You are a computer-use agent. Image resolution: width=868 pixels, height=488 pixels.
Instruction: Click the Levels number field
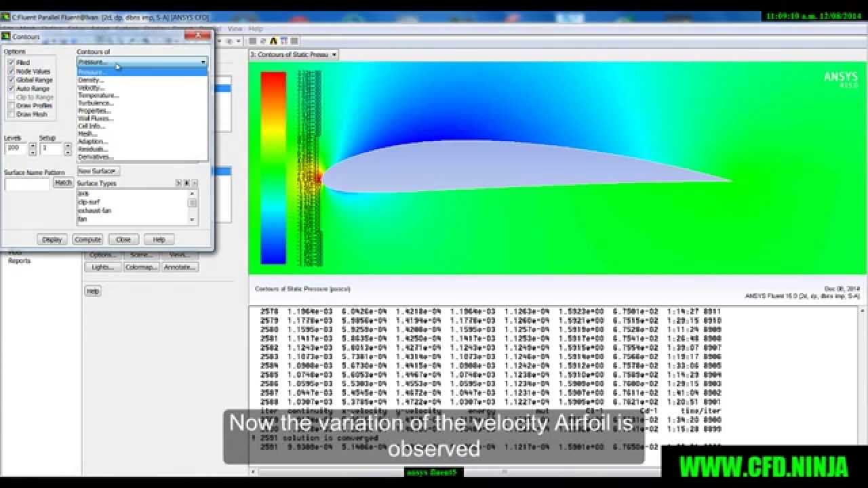(x=16, y=148)
